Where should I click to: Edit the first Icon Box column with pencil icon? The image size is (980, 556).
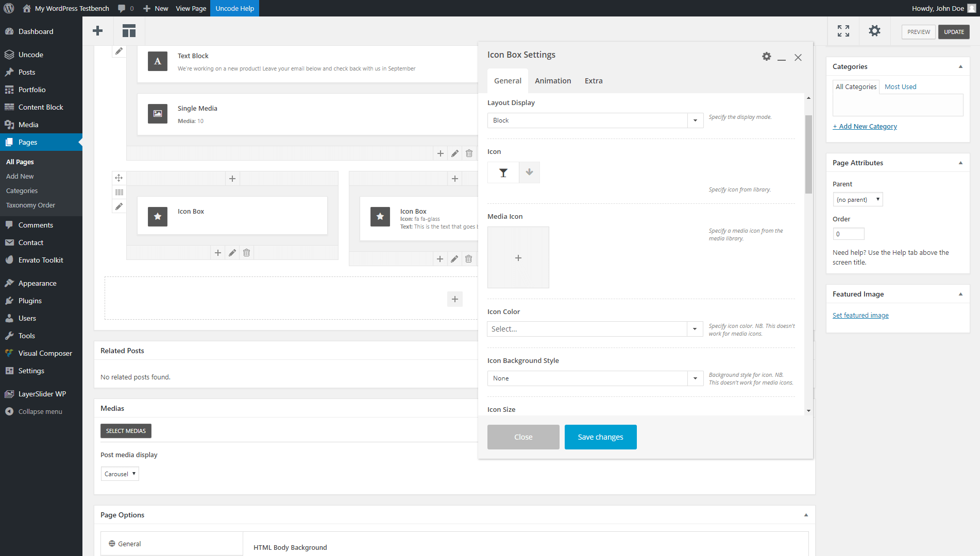pyautogui.click(x=232, y=253)
